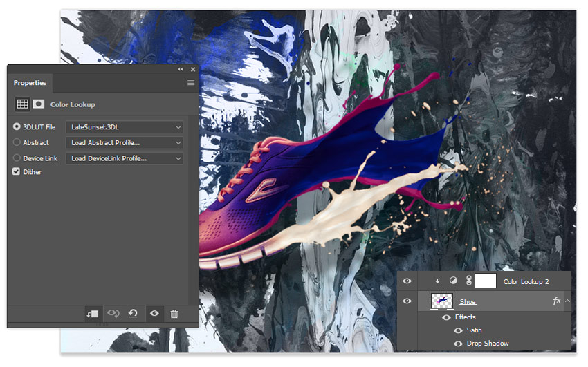Select the Abstract radio button

pos(17,142)
